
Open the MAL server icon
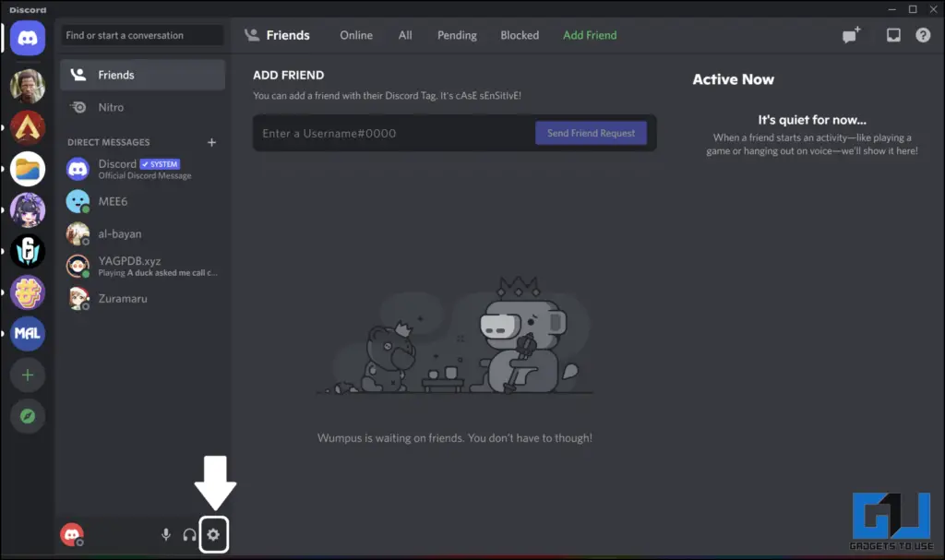27,334
